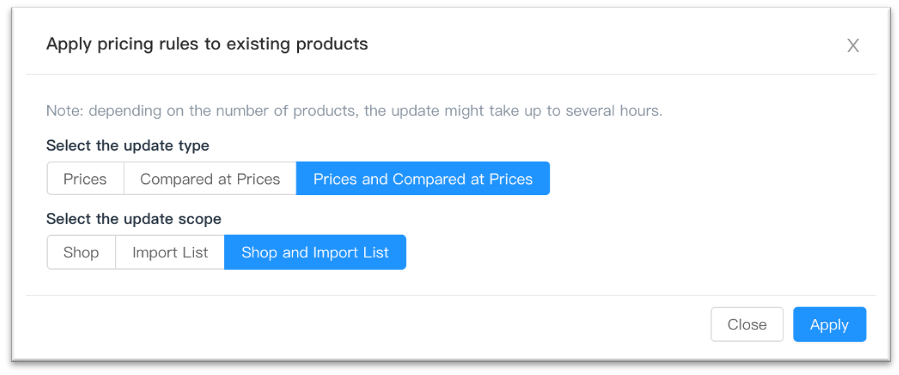
Task: Click the Close button
Action: pos(747,325)
